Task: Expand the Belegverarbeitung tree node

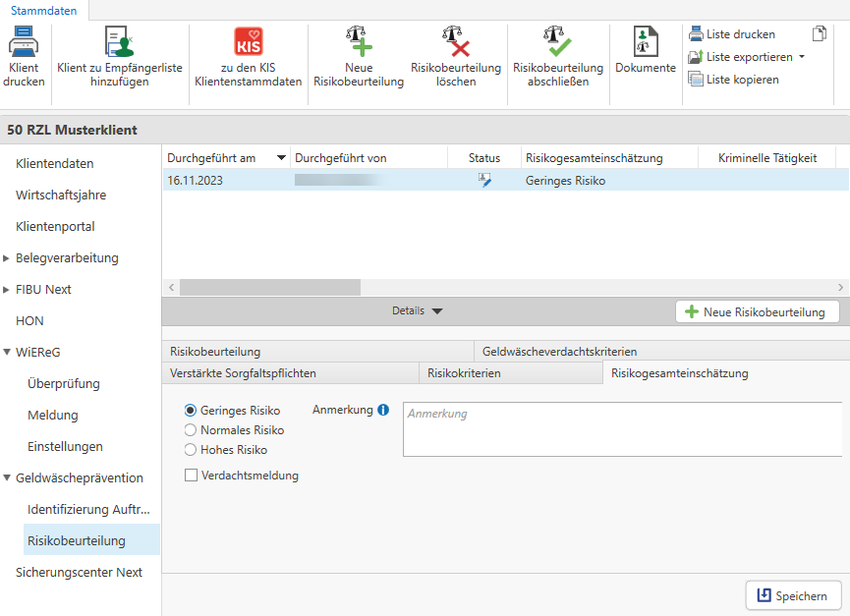Action: [7, 258]
